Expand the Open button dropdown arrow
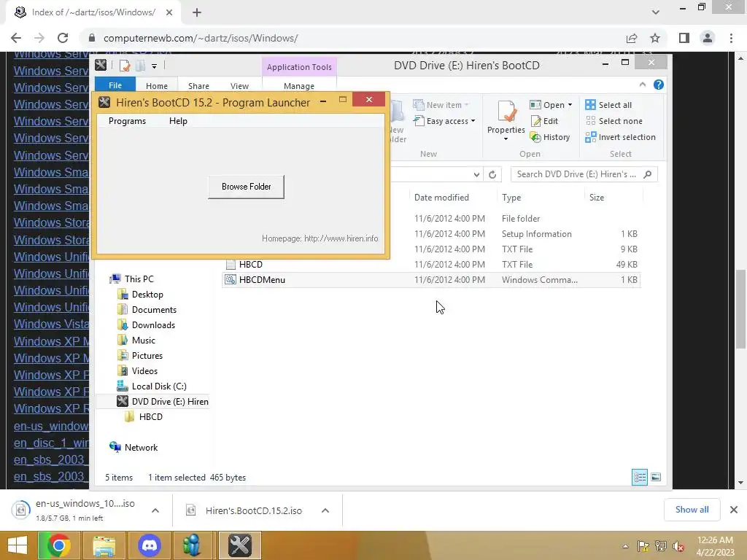 pos(570,105)
